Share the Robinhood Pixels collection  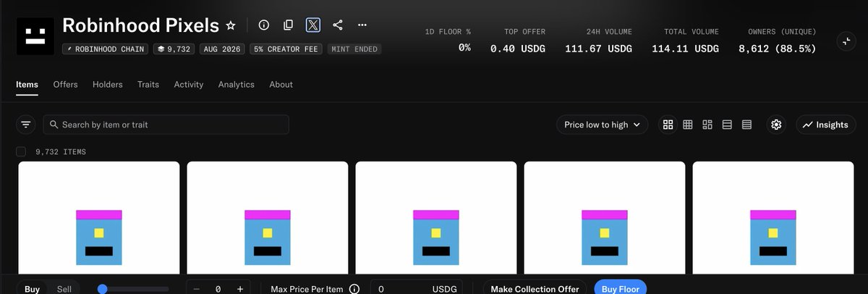[x=338, y=25]
